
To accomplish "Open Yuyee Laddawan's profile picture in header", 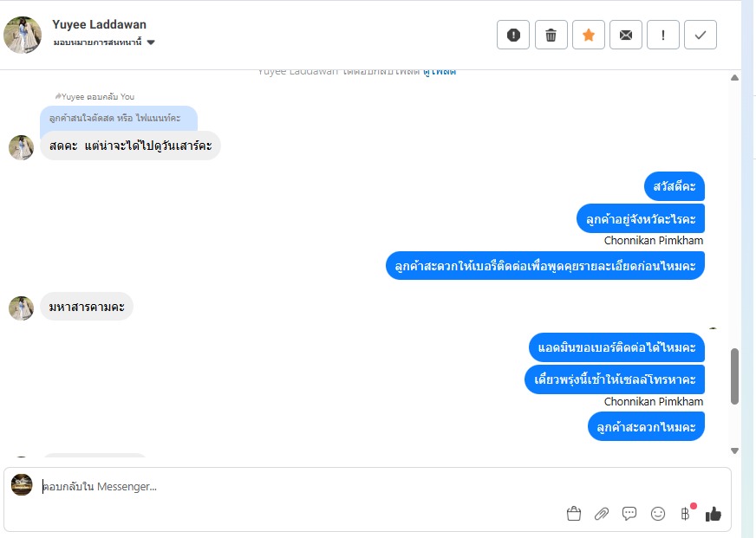I will [23, 35].
